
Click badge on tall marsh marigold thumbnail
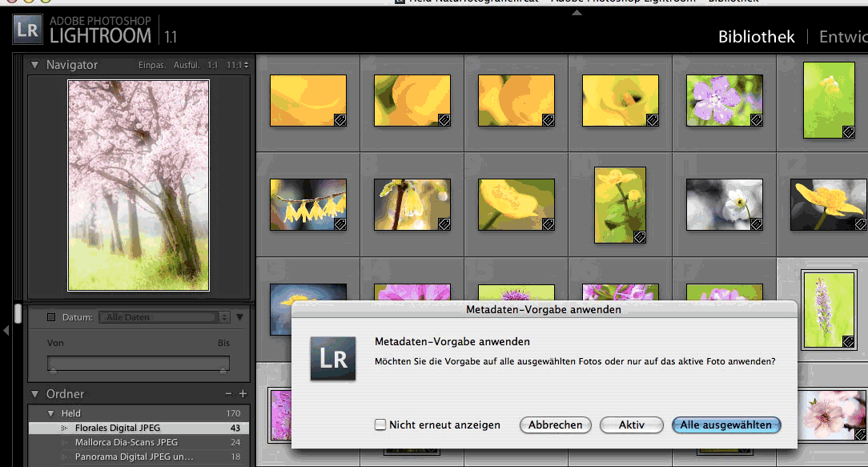pos(639,237)
